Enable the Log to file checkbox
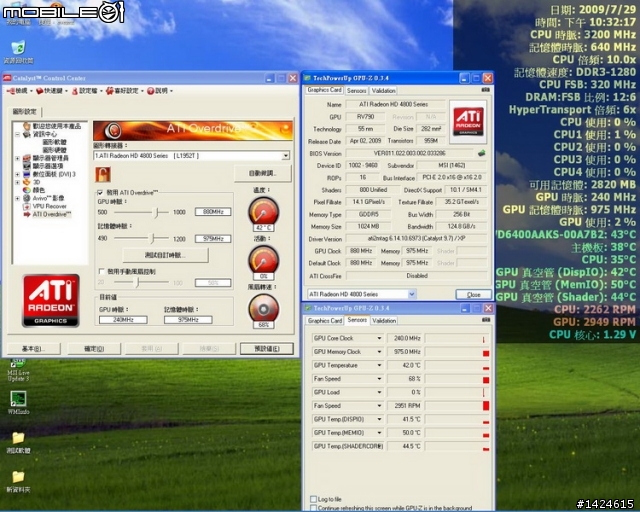 click(x=313, y=499)
